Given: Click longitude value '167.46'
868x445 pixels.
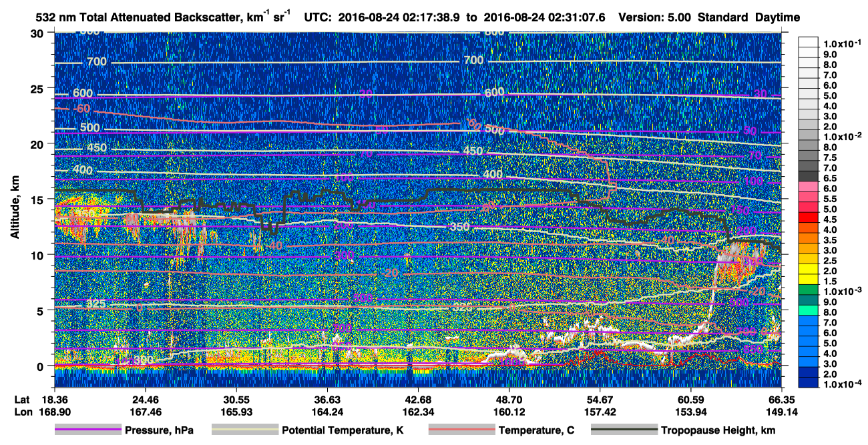Looking at the screenshot, I should (x=145, y=411).
